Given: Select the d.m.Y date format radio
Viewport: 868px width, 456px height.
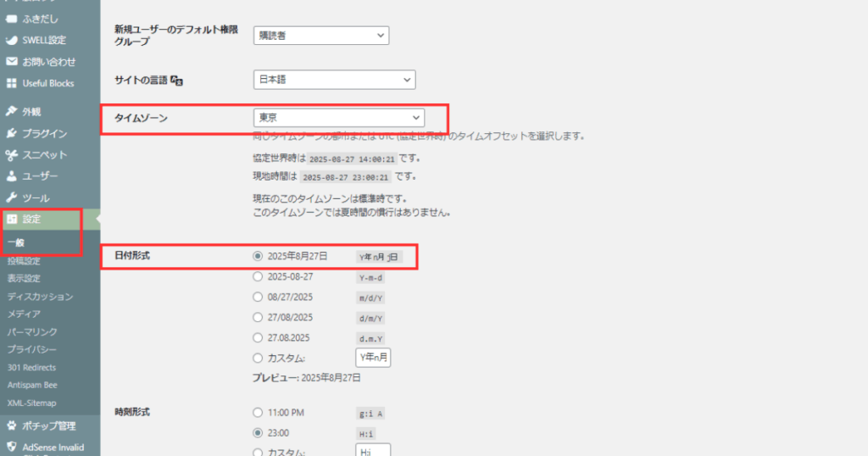Looking at the screenshot, I should point(259,337).
